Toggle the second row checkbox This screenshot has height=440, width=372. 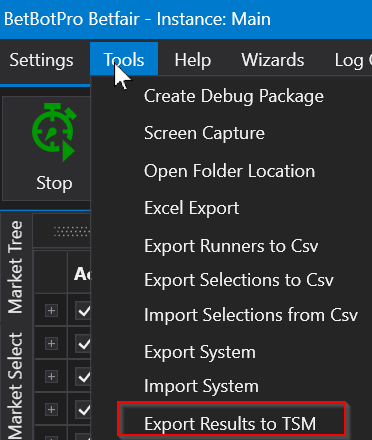point(83,344)
